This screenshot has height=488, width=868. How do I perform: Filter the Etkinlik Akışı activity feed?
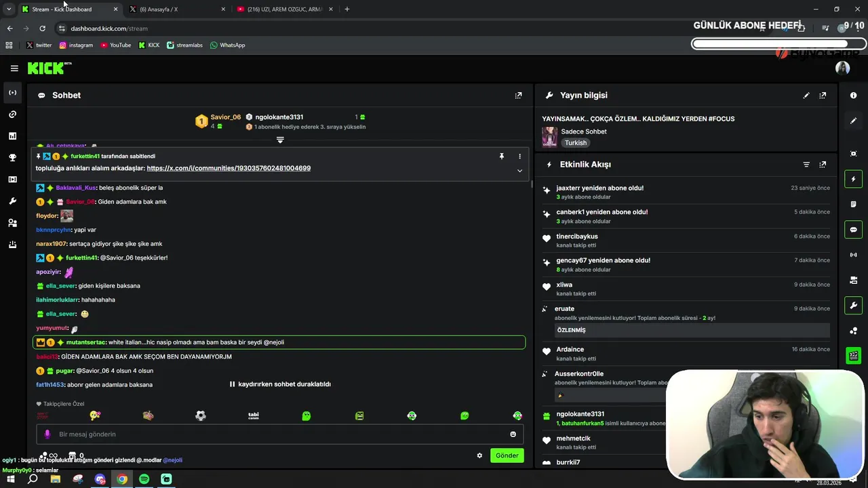tap(806, 165)
